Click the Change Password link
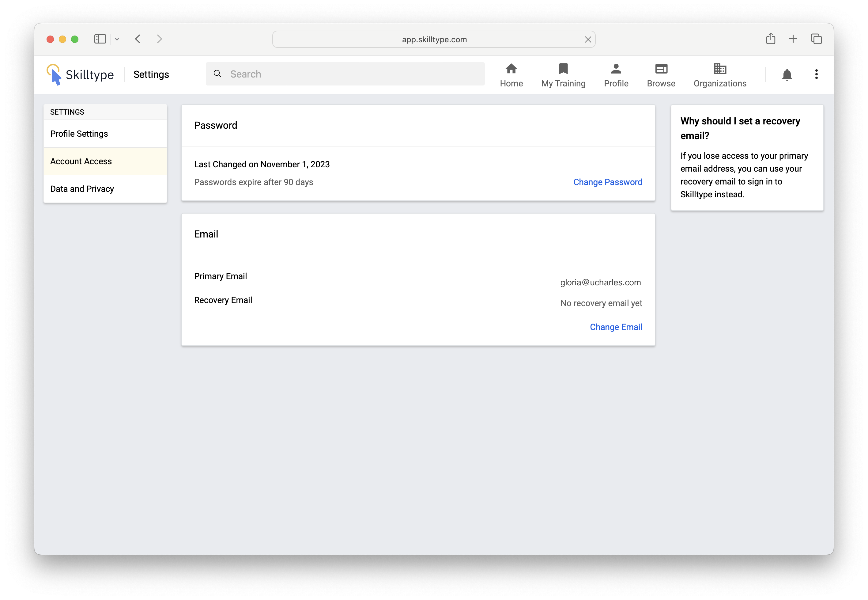 (607, 182)
